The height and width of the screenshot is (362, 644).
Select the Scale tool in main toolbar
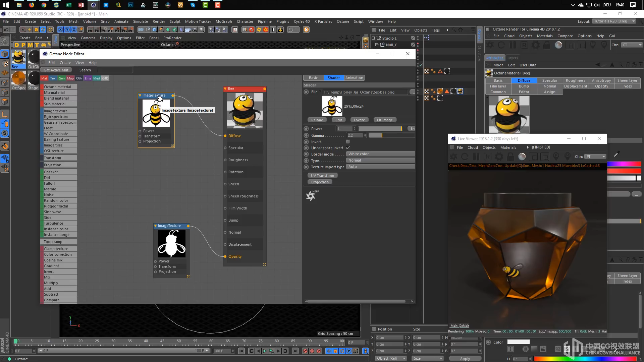tap(36, 29)
